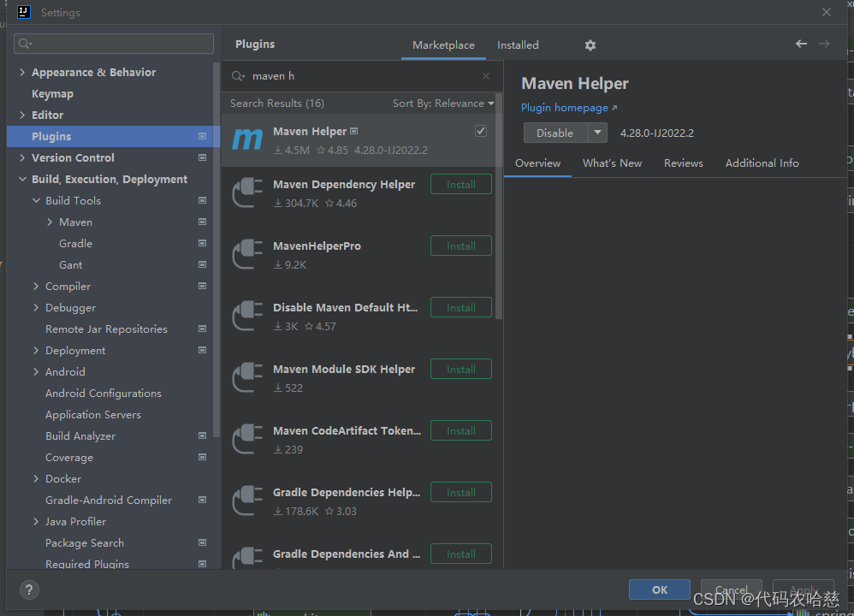The height and width of the screenshot is (616, 854).
Task: Click project-level icon beside Build Tools
Action: pos(202,200)
